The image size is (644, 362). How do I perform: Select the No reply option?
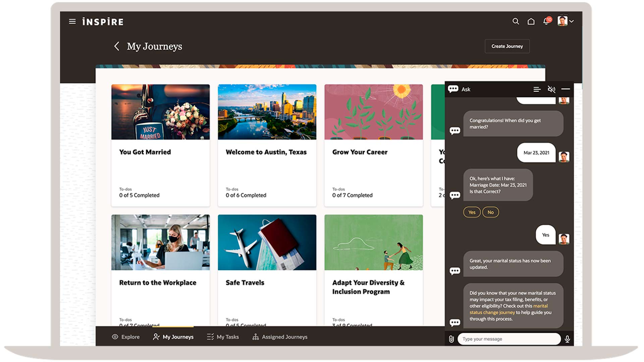point(490,212)
